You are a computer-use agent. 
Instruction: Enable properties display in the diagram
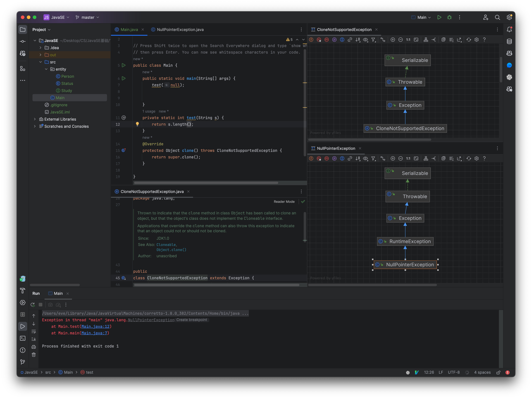pyautogui.click(x=334, y=40)
